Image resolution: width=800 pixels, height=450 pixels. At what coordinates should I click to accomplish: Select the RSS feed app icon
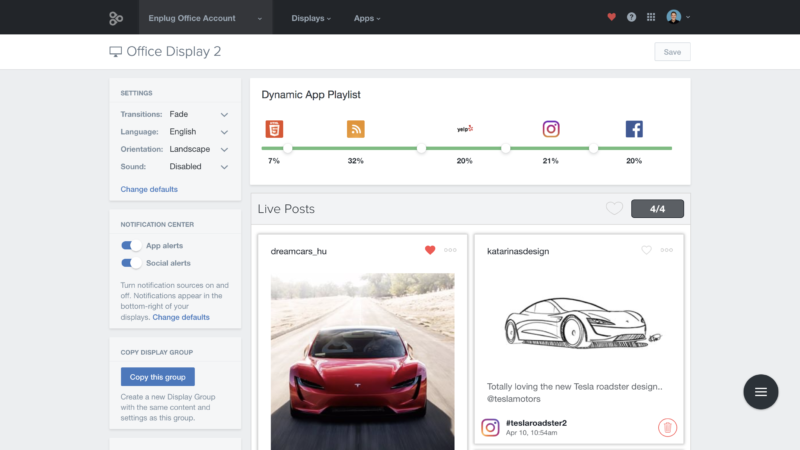356,129
